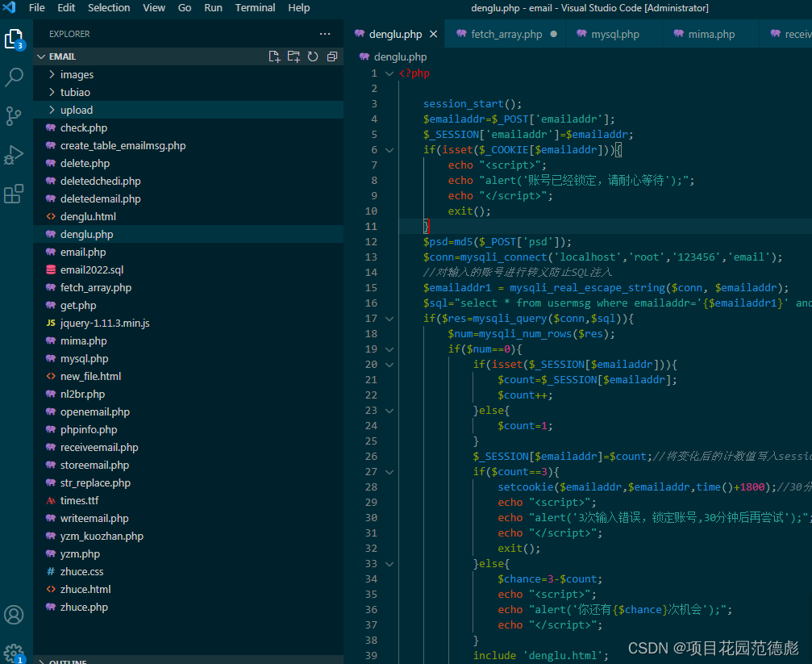Fold the if block at line 17
Viewport: 812px width, 664px height.
[x=389, y=319]
